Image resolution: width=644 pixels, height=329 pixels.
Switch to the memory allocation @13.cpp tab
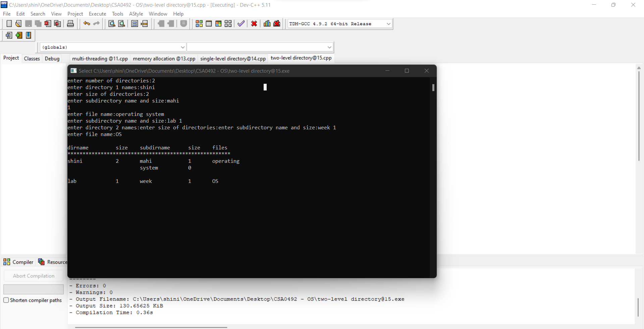[x=164, y=59]
